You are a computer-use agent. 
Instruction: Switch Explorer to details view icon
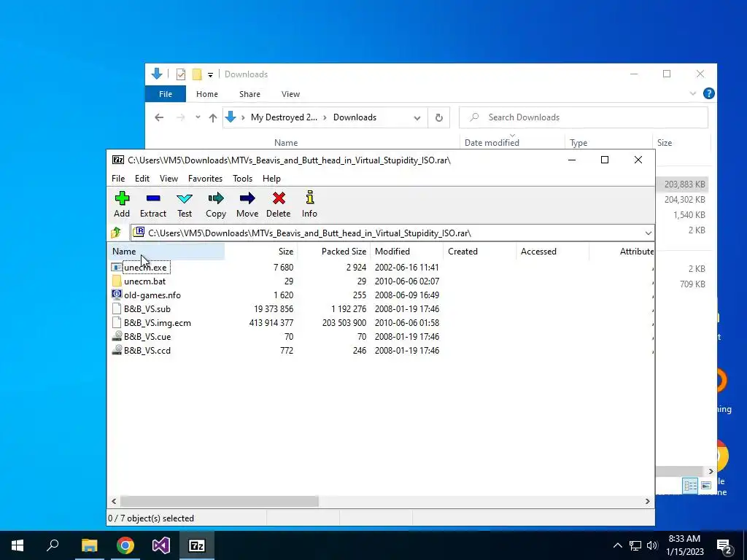click(690, 485)
